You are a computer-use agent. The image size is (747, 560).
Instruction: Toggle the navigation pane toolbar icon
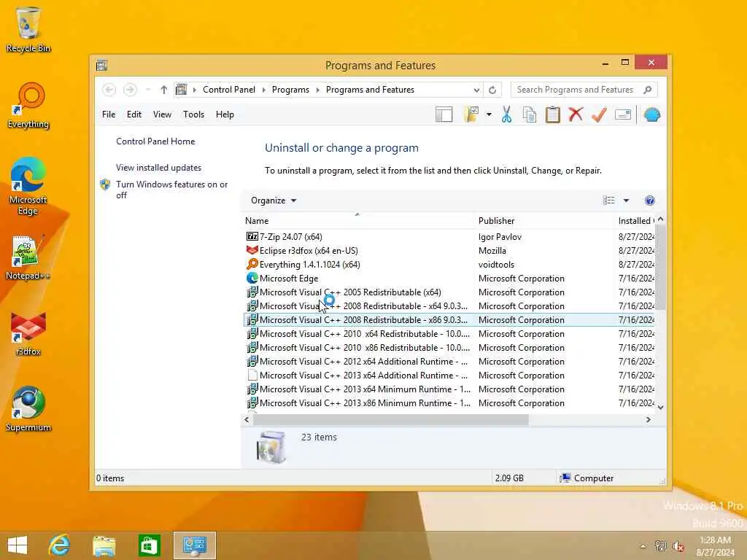444,114
